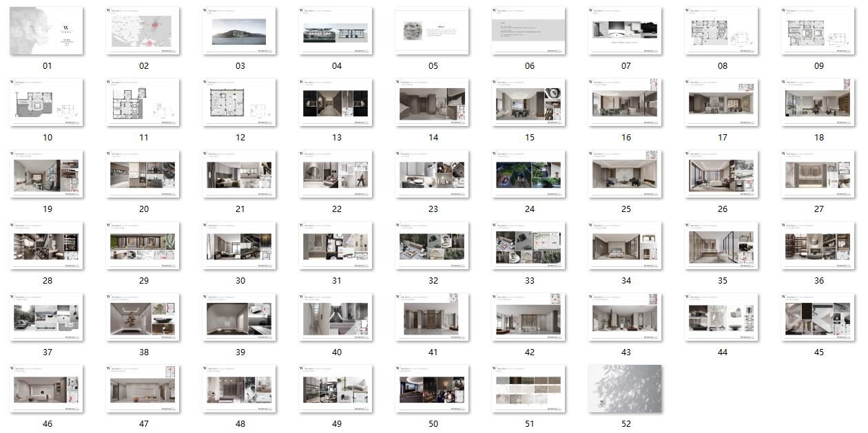Select thumbnail number 45
The width and height of the screenshot is (868, 433).
(818, 317)
